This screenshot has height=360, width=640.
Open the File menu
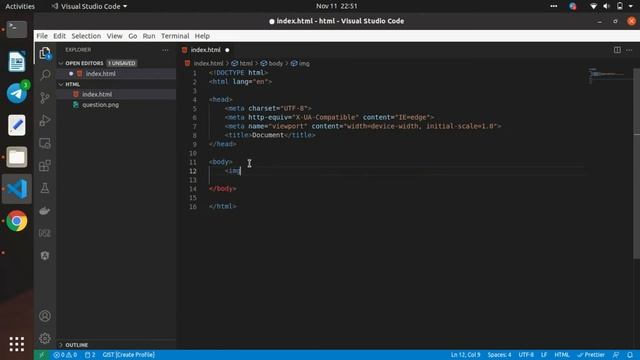pyautogui.click(x=42, y=36)
